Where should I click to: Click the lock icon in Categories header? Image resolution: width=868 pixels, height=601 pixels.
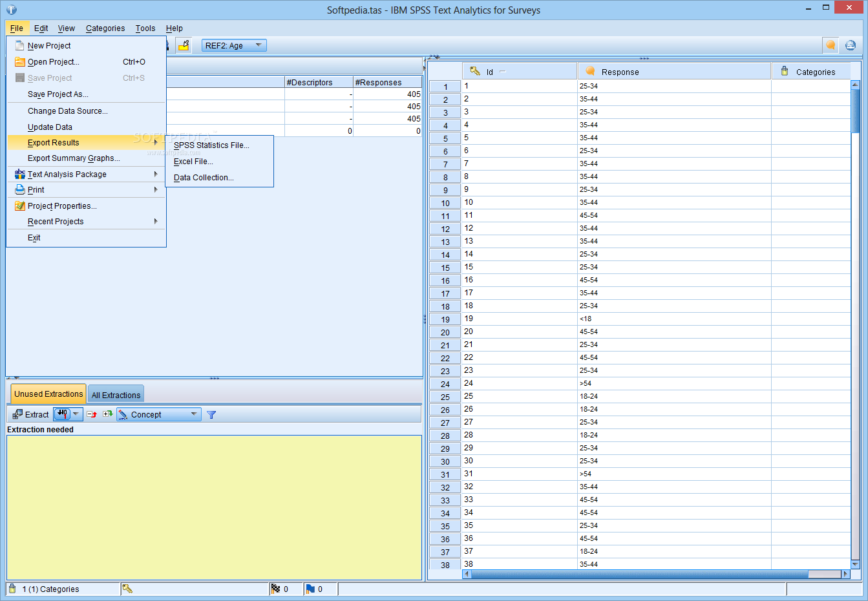click(785, 70)
